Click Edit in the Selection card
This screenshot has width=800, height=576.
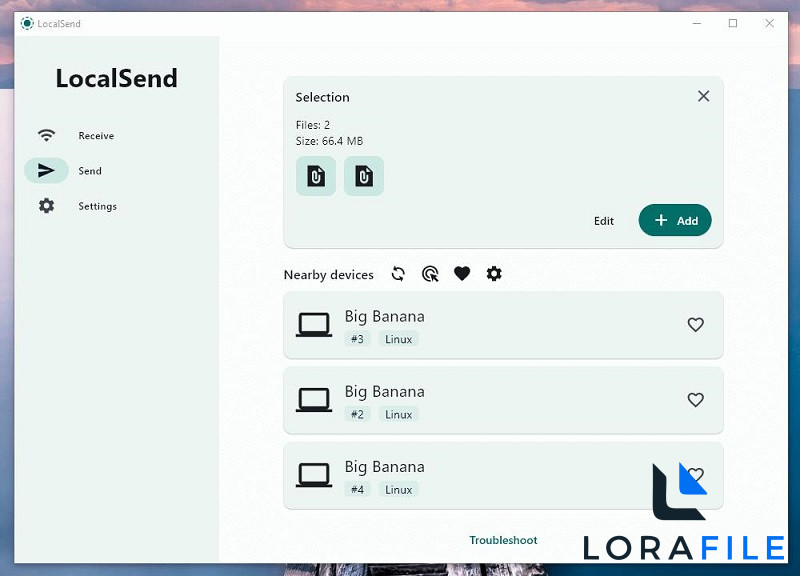pos(604,221)
